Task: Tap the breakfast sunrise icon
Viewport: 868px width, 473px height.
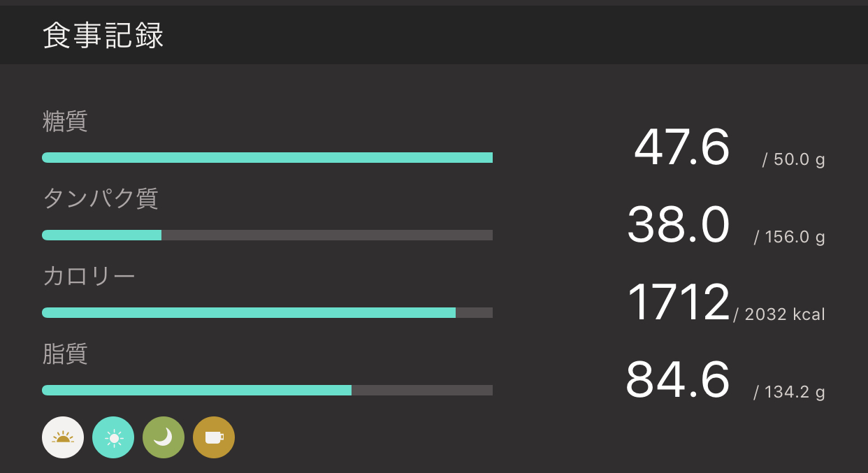Action: click(63, 437)
